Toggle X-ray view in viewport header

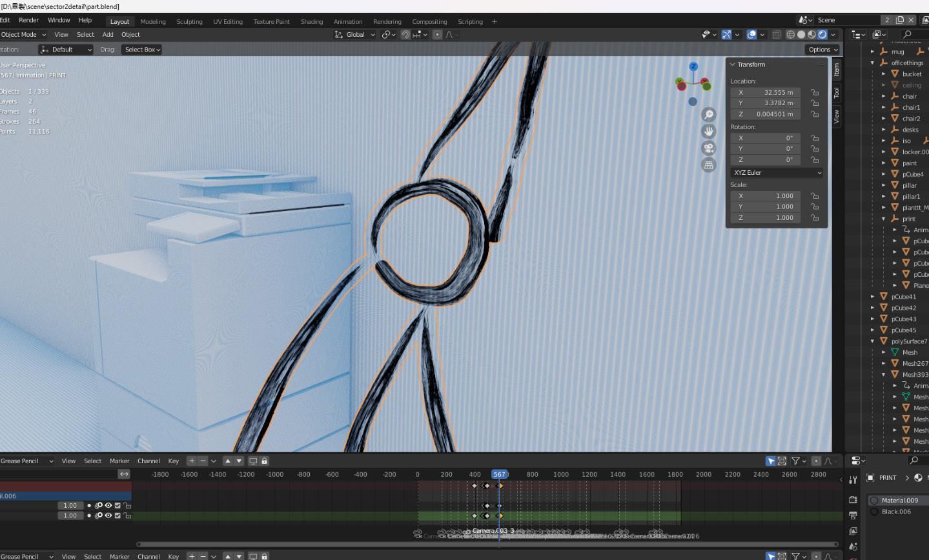point(777,35)
